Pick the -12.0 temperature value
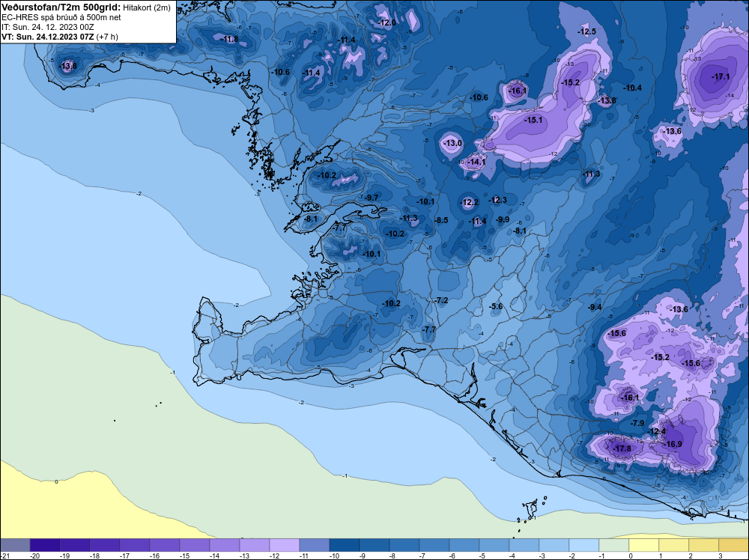The image size is (749, 560). point(387,23)
